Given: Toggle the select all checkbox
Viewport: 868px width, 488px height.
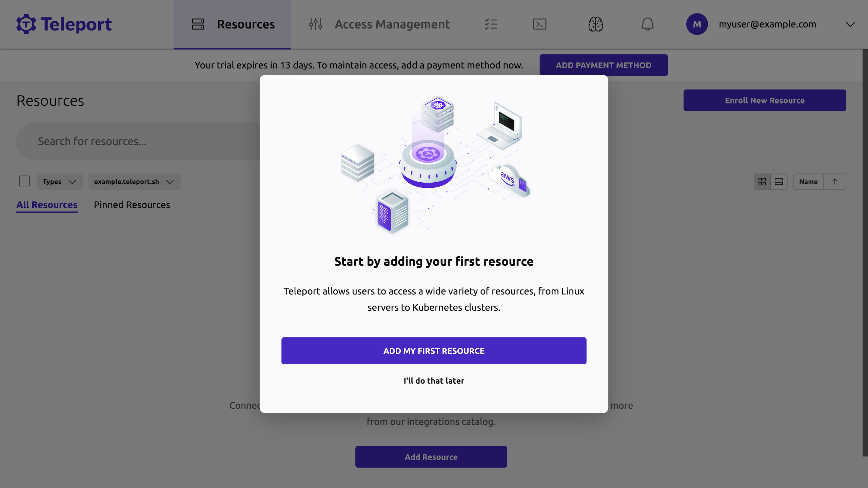Looking at the screenshot, I should tap(24, 182).
